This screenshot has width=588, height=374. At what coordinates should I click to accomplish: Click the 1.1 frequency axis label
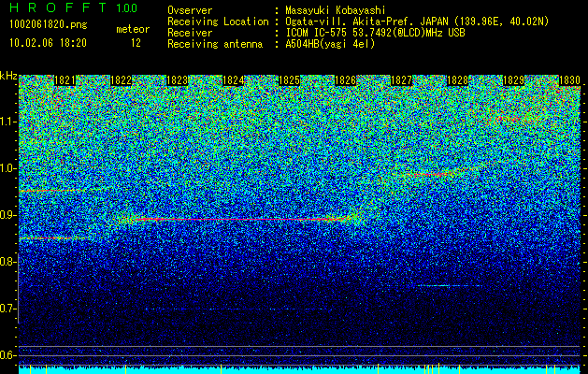8,122
